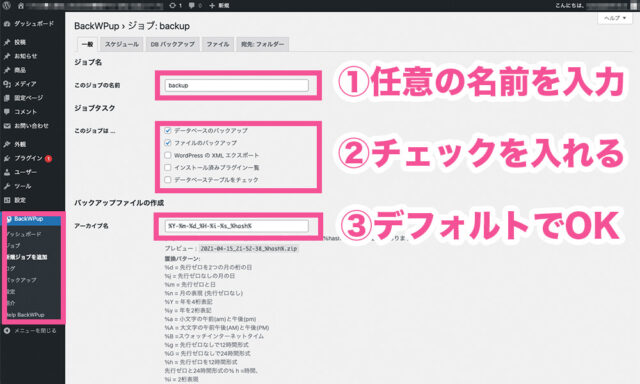
Task: Click the line %g = 先行ゼロなしで12時間形式
Action: tap(207, 345)
